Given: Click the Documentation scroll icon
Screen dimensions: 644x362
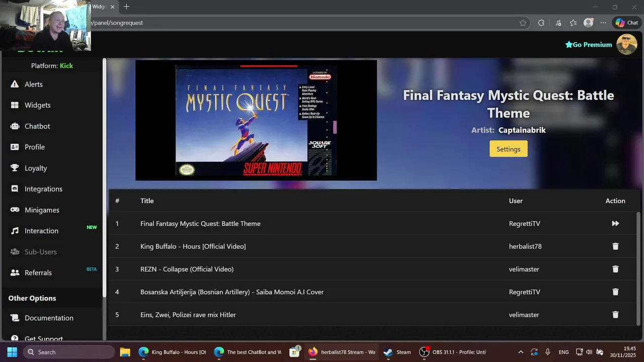Looking at the screenshot, I should pyautogui.click(x=15, y=318).
